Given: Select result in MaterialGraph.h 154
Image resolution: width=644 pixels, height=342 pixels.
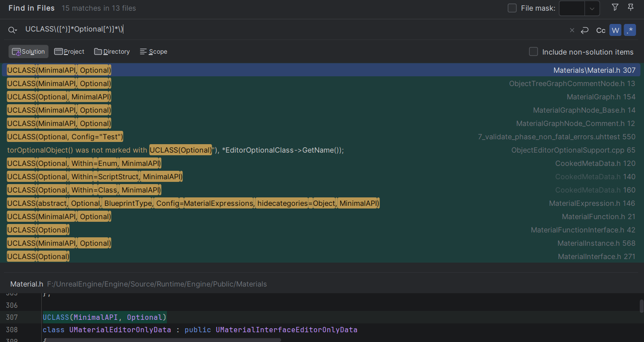Looking at the screenshot, I should (321, 97).
